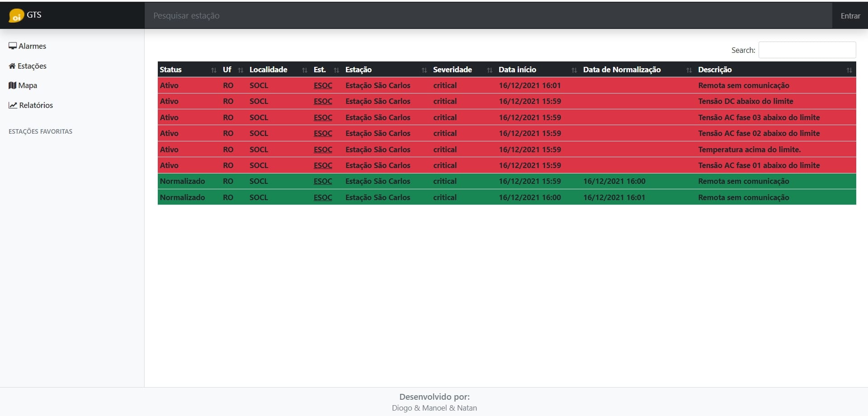Sort table by Estação column arrows
Image resolution: width=868 pixels, height=416 pixels.
pos(424,70)
